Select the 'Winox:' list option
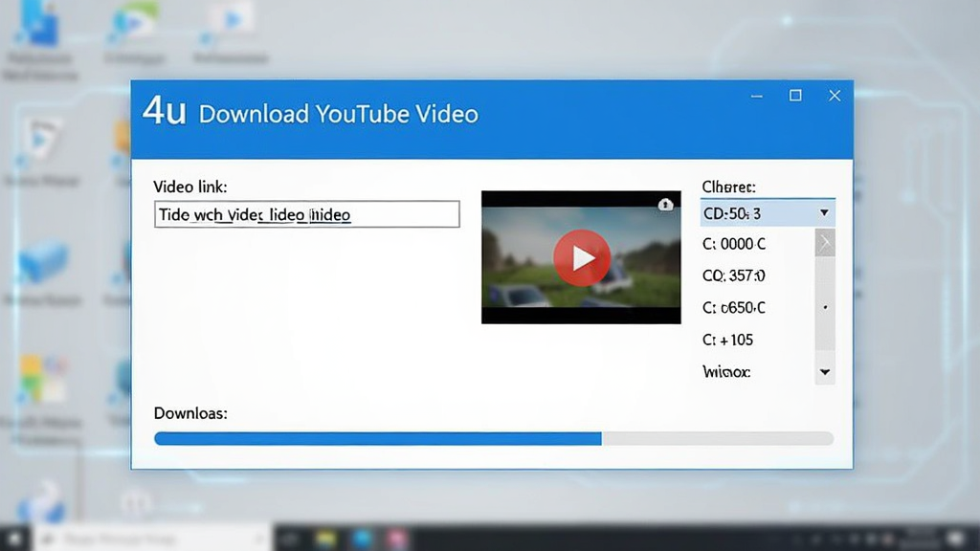The height and width of the screenshot is (551, 980). [x=726, y=372]
